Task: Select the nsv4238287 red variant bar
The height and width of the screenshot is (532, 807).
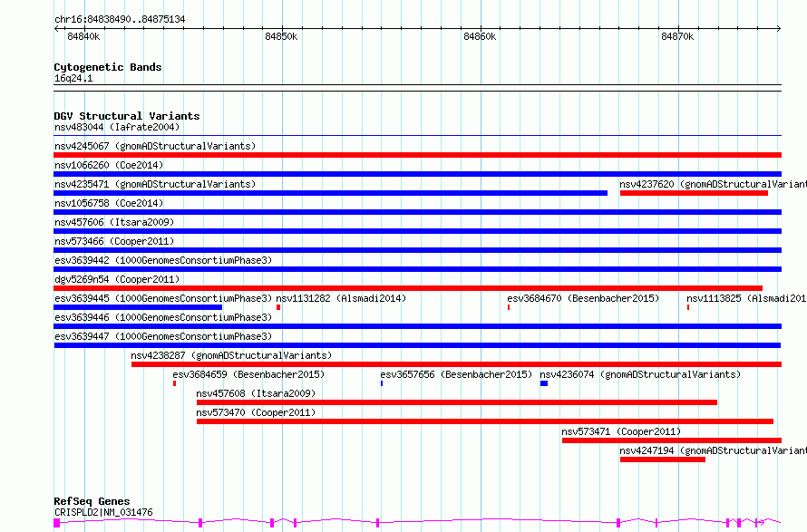Action: coord(456,364)
